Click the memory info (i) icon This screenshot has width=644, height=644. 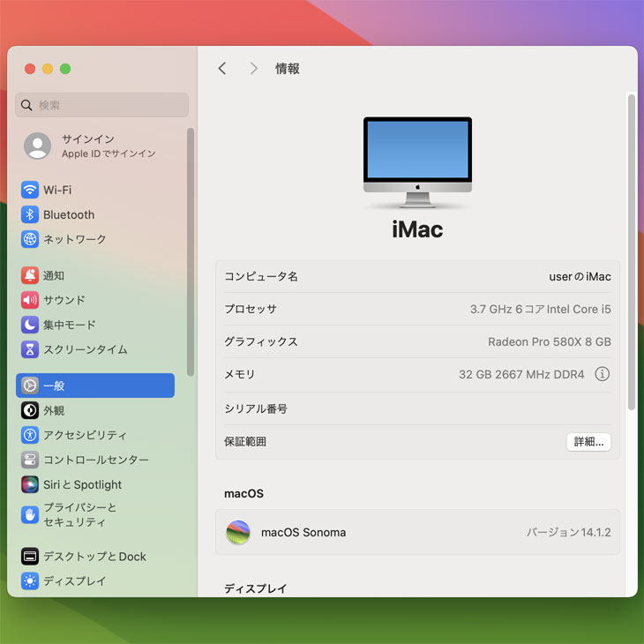603,374
